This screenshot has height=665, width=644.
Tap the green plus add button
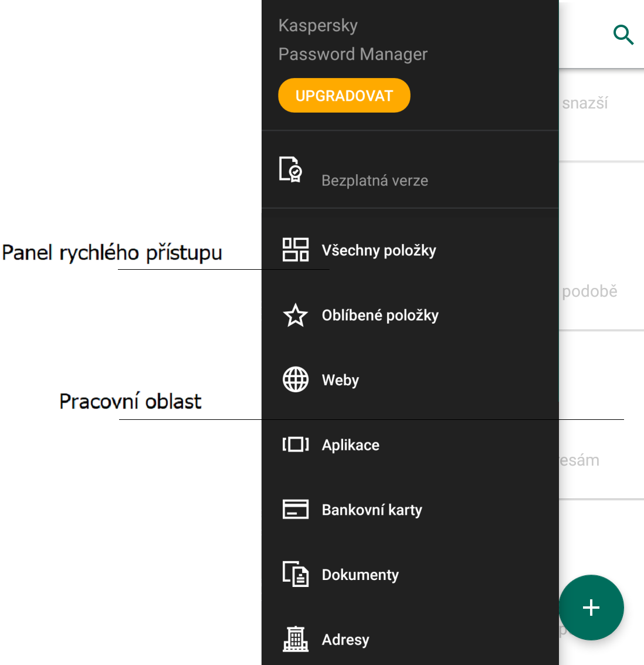tap(591, 608)
